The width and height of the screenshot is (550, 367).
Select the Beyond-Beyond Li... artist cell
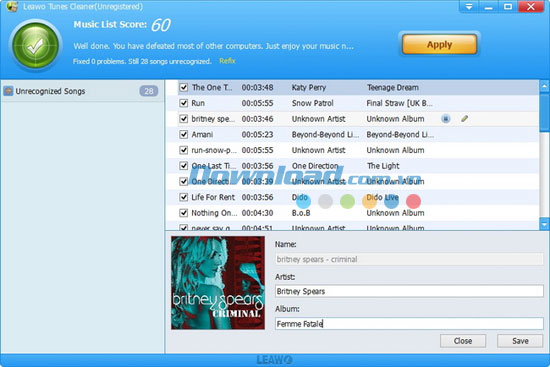click(x=325, y=134)
